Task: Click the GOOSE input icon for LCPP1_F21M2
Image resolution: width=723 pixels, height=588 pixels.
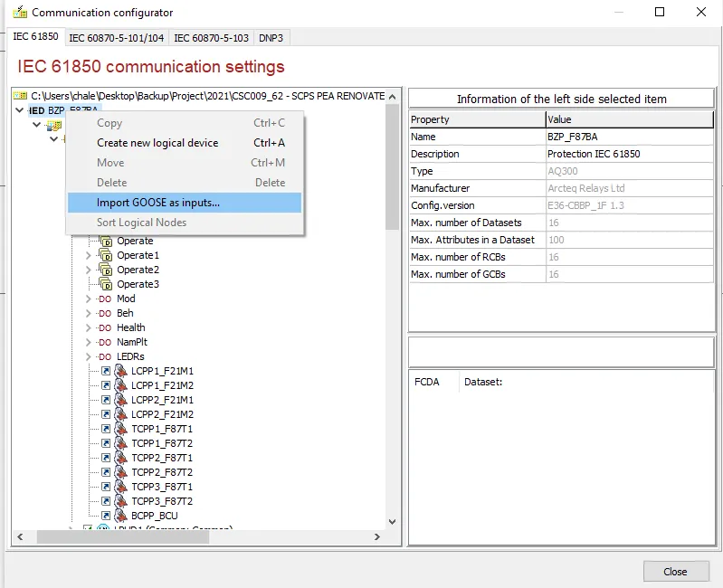Action: click(x=121, y=385)
